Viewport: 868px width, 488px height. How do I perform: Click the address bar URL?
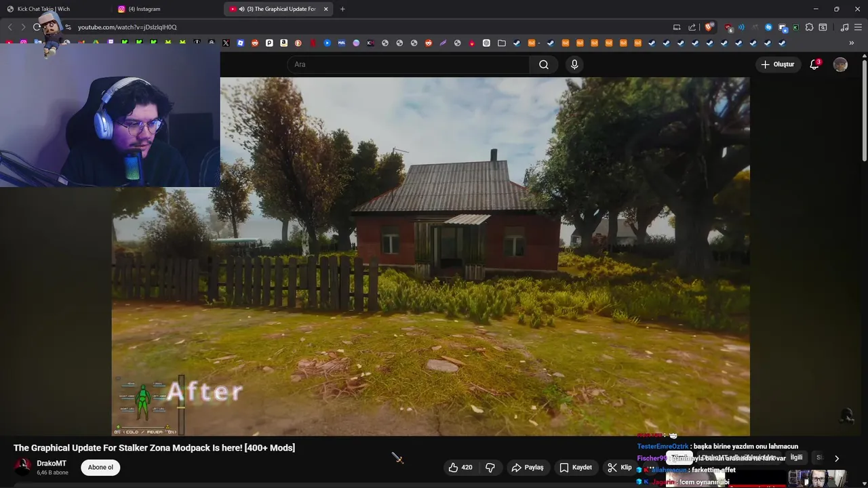(x=127, y=27)
